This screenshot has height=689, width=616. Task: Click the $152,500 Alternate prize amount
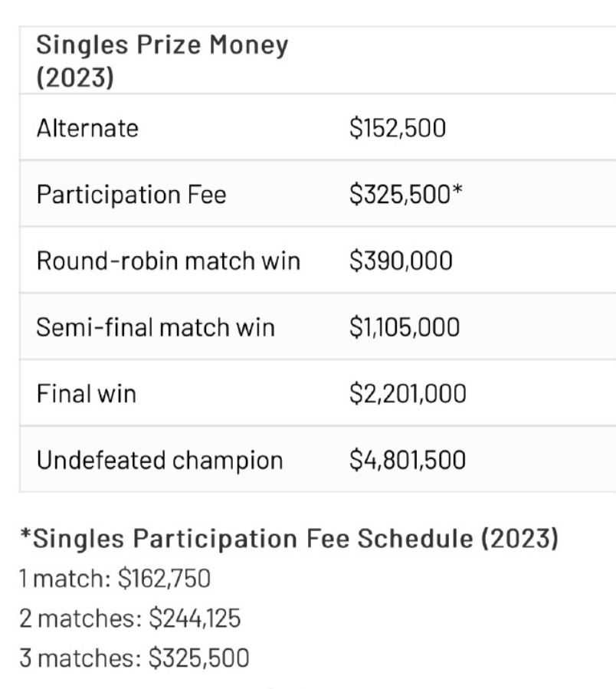[x=397, y=129]
